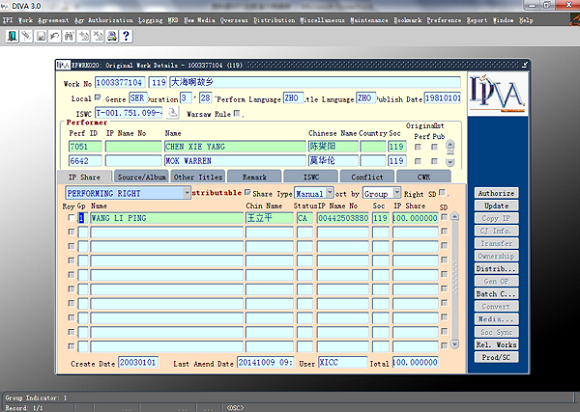Open the New Media menu
This screenshot has width=580, height=412.
pyautogui.click(x=199, y=20)
